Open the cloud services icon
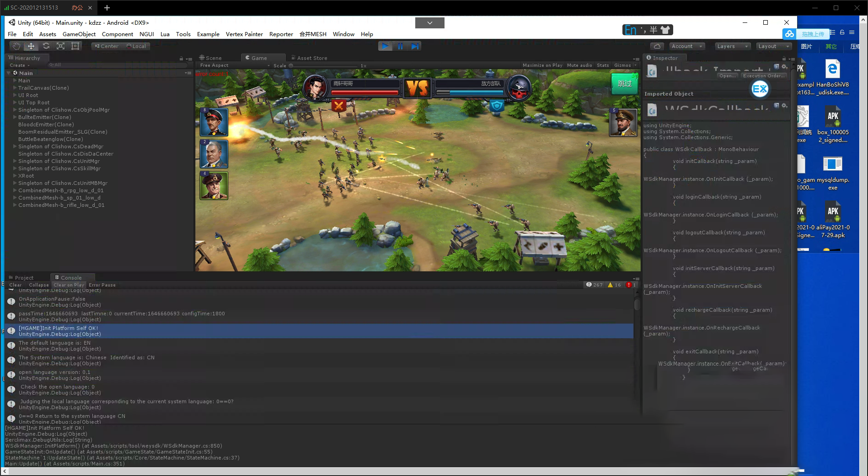 [x=657, y=46]
